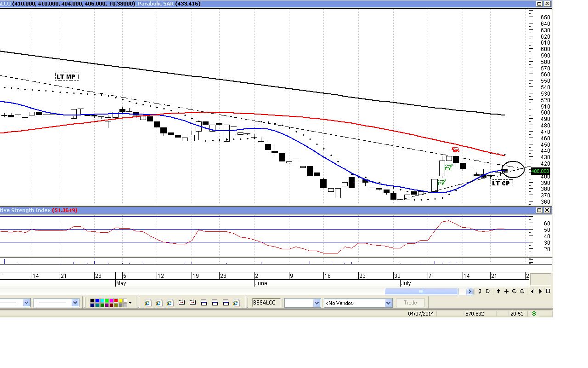
Task: Open the periodicity 'D' button
Action: (488, 291)
